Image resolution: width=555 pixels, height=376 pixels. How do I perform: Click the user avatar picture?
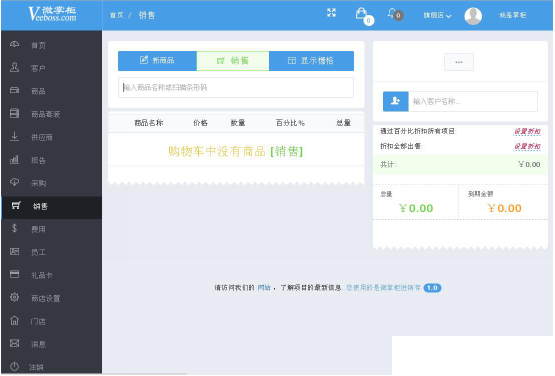click(473, 16)
